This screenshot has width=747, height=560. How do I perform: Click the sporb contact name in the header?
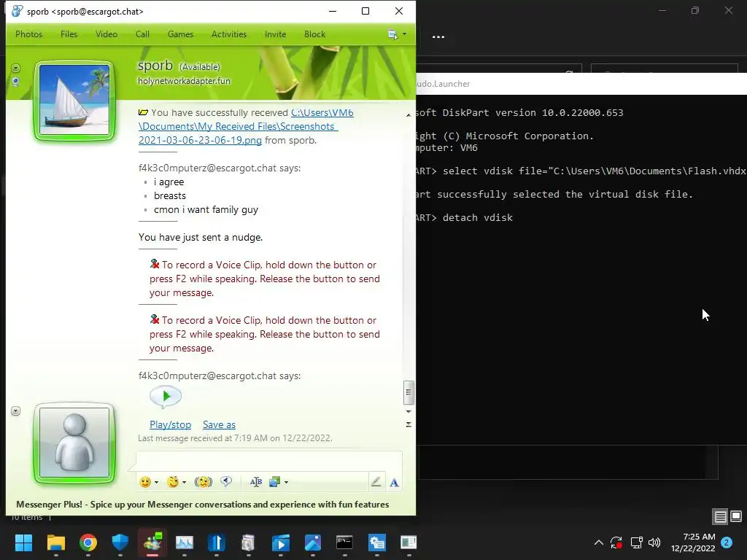tap(155, 66)
